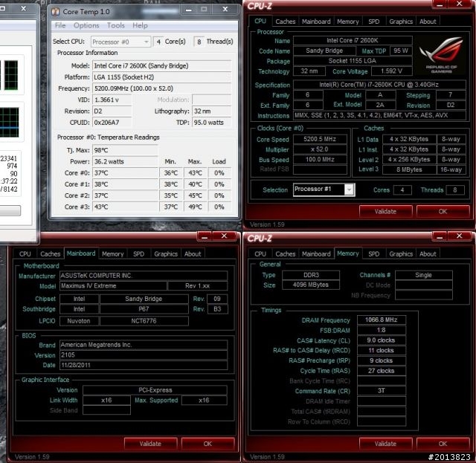Open the Options menu in Core Temp
The width and height of the screenshot is (476, 463).
86,25
